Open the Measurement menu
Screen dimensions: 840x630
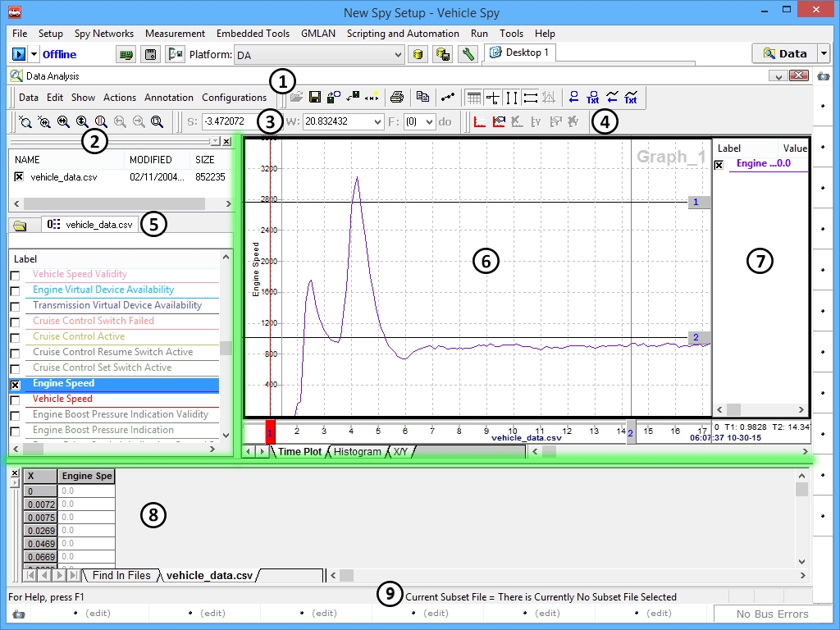[x=175, y=34]
